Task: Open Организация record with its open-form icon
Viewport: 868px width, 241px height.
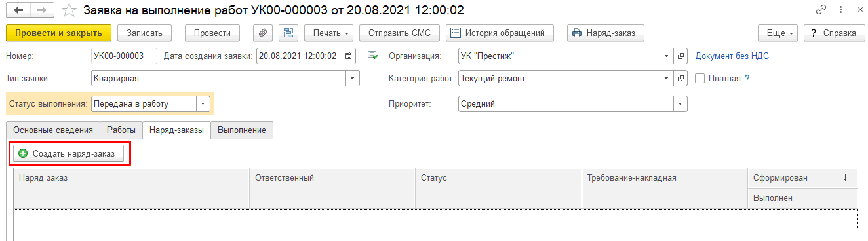Action: [x=681, y=56]
